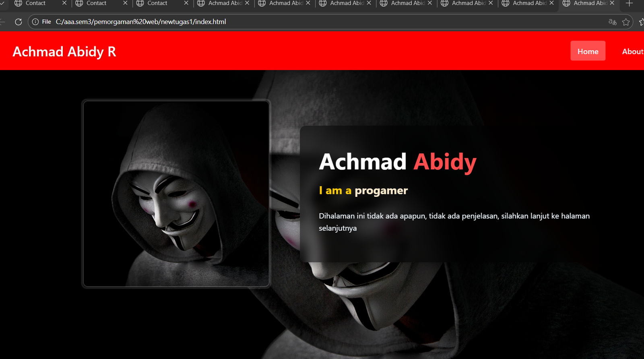Switch to the first Contact tab
Screen dimensions: 644x359
[35, 3]
